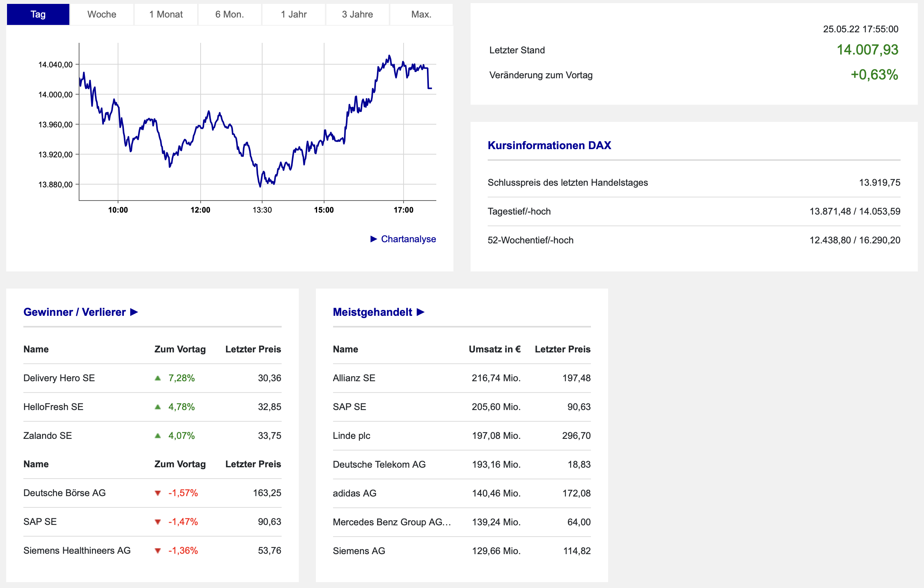
Task: Click the green up arrow for Zalando SE
Action: pyautogui.click(x=158, y=436)
